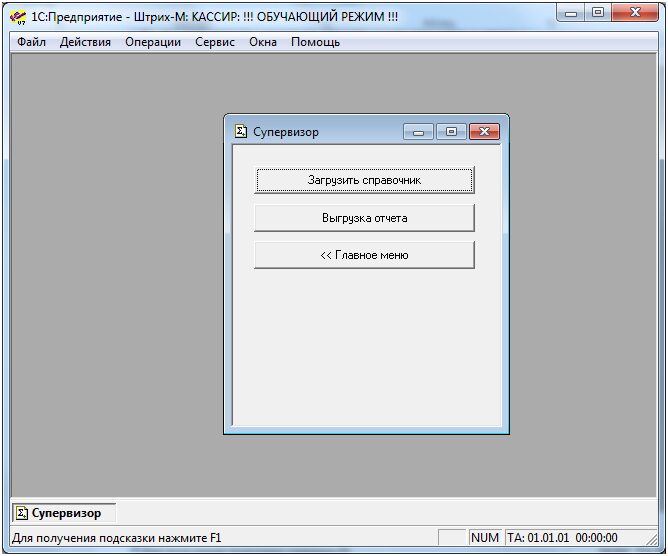Click the TA date and time status panel
The height and width of the screenshot is (556, 668).
click(562, 538)
